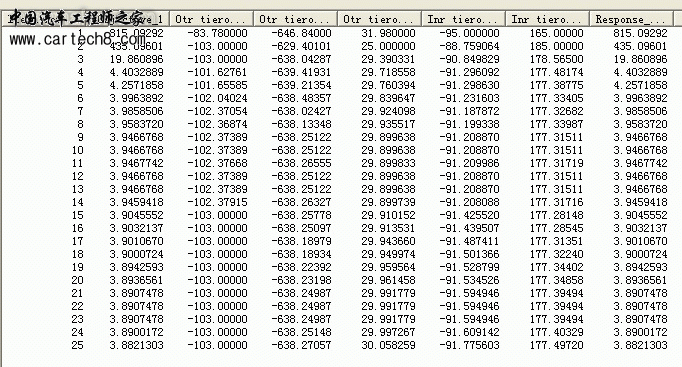Choose the value -102.04024
This screenshot has width=682, height=367.
pos(217,98)
